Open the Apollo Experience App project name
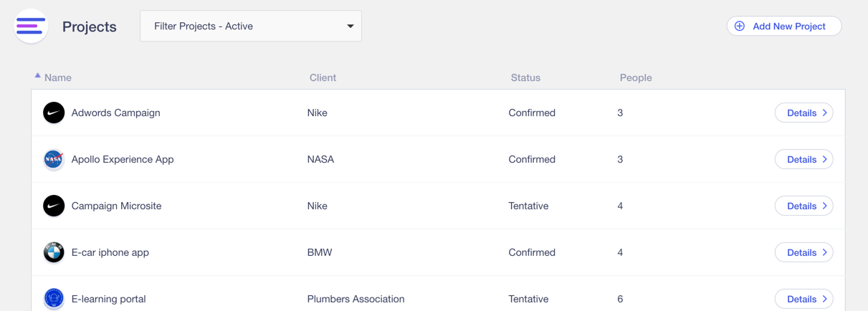868x311 pixels. pos(123,159)
